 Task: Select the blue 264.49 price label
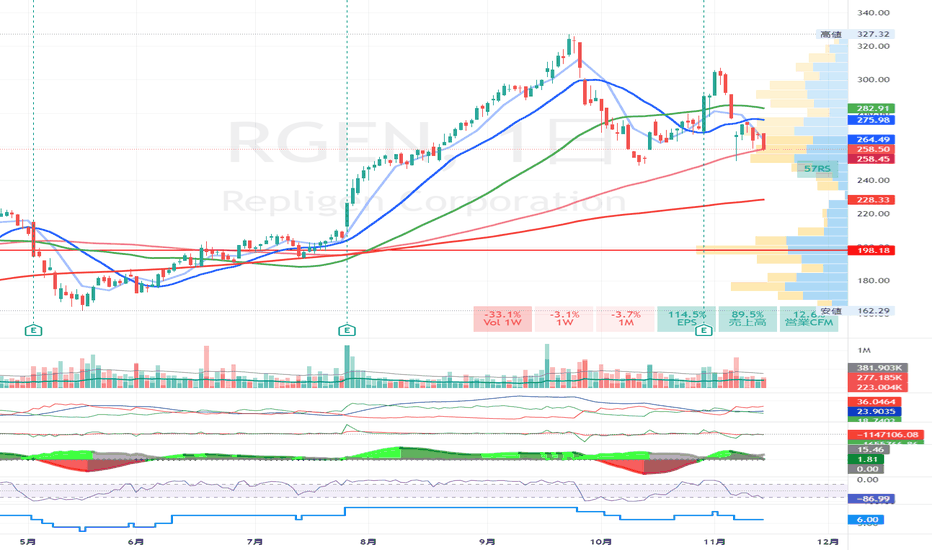pos(872,140)
